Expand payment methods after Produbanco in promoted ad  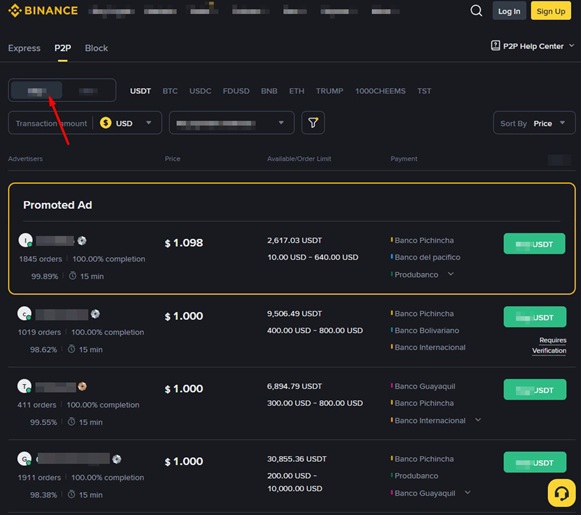pyautogui.click(x=451, y=274)
